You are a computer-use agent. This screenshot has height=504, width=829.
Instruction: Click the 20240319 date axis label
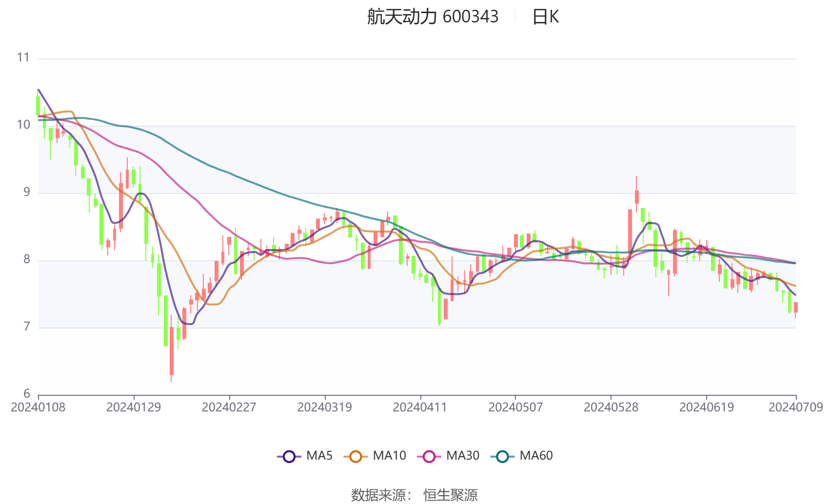click(x=325, y=407)
